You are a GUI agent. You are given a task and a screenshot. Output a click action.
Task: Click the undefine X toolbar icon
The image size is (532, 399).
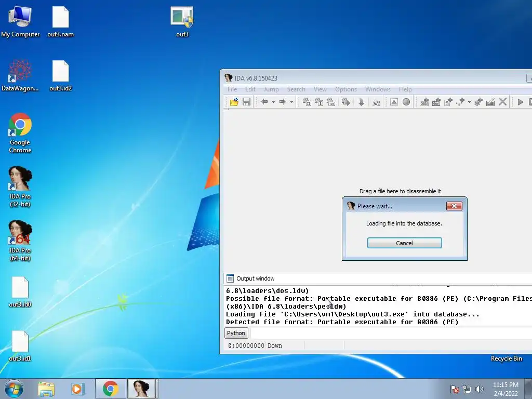click(502, 102)
